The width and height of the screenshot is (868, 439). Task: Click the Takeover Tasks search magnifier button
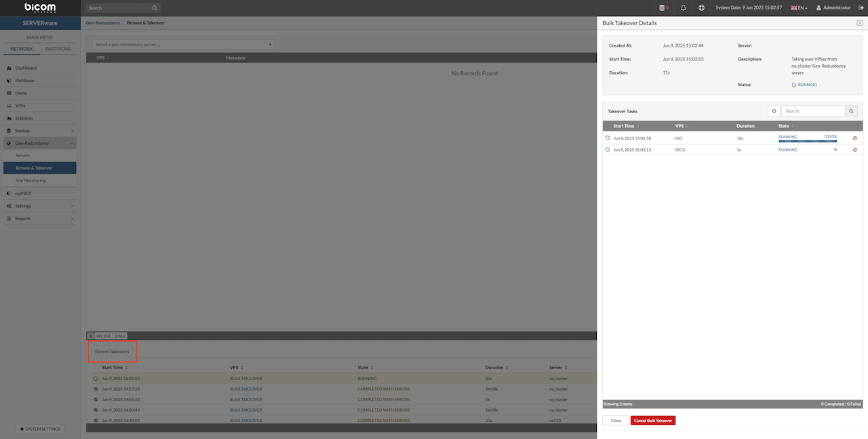coord(851,111)
